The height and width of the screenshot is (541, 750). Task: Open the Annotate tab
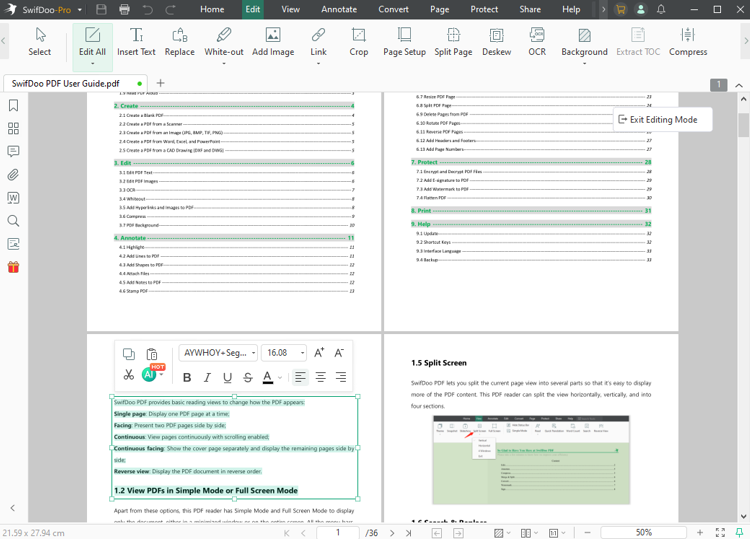[x=339, y=9]
